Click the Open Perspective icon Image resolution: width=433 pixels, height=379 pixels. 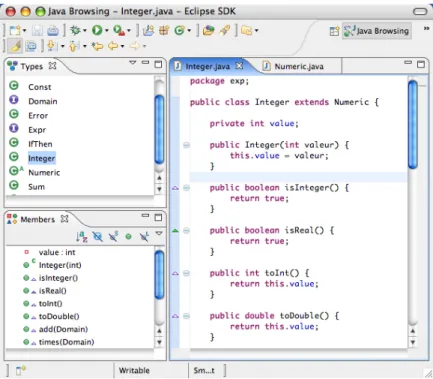tap(334, 31)
